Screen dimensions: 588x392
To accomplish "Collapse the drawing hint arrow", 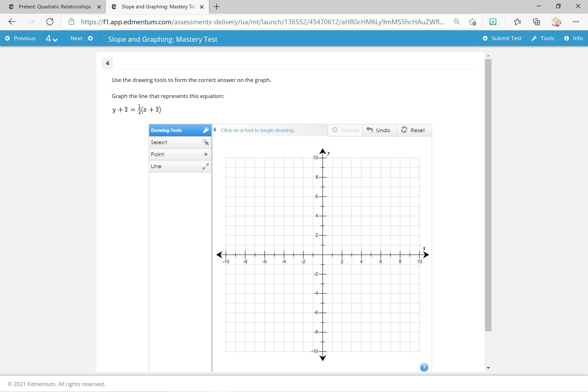I will pos(215,130).
